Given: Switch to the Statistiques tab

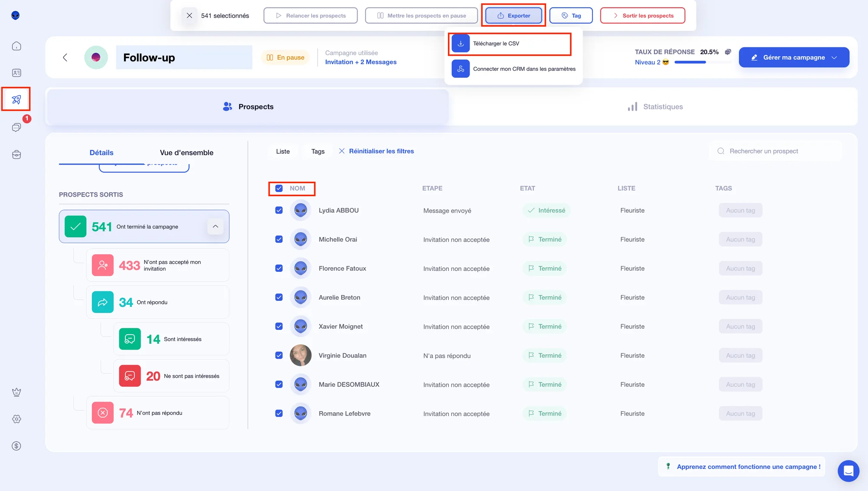Looking at the screenshot, I should point(655,107).
